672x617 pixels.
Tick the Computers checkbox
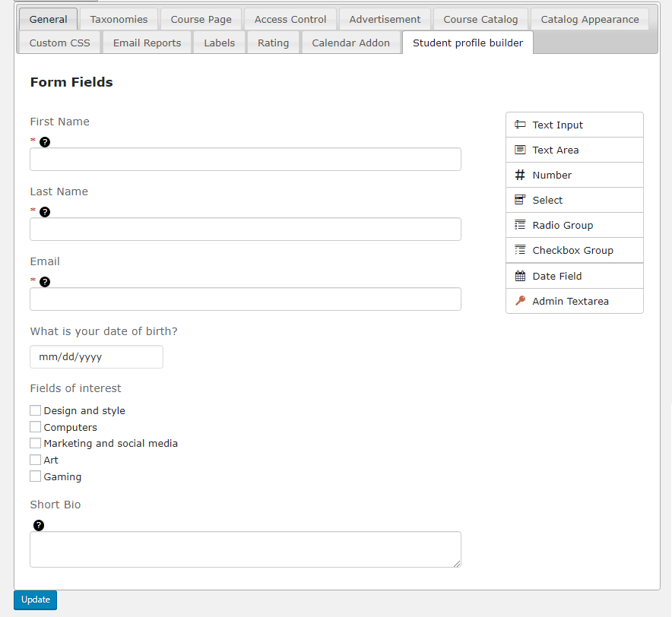(36, 427)
